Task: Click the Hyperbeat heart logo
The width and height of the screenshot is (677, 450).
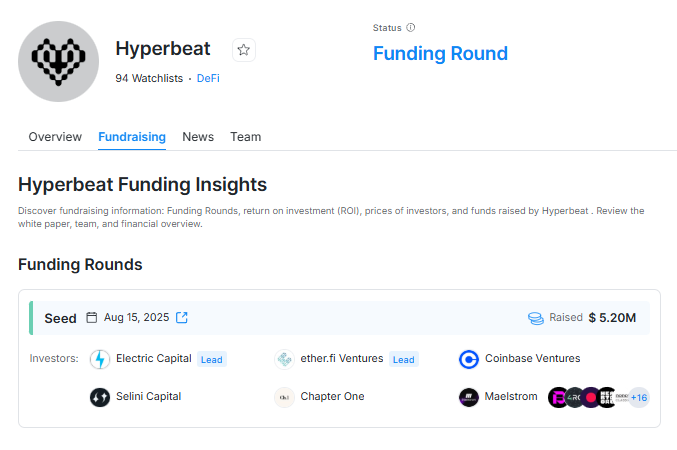Action: coord(58,61)
